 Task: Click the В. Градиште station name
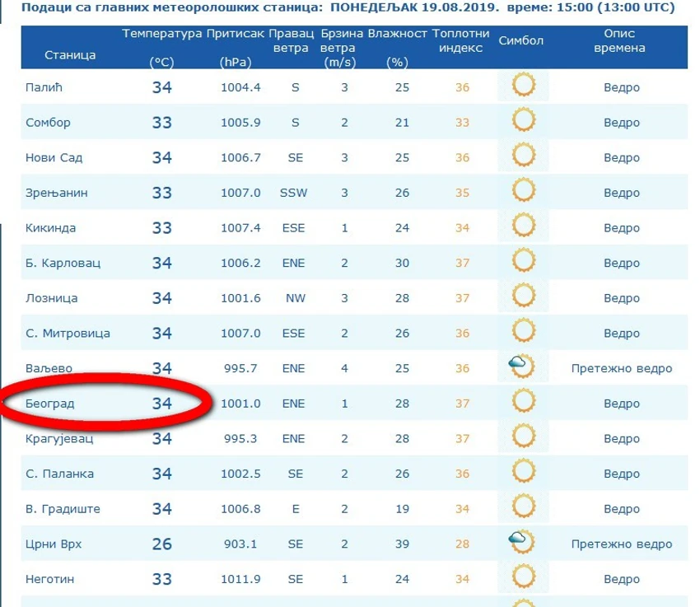(63, 509)
